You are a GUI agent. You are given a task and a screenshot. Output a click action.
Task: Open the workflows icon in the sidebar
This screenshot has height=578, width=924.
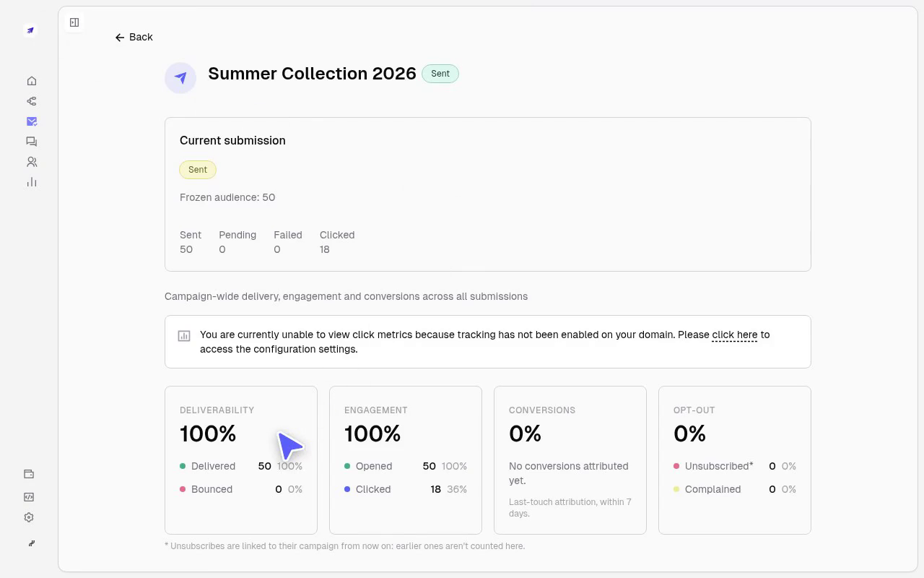[32, 101]
